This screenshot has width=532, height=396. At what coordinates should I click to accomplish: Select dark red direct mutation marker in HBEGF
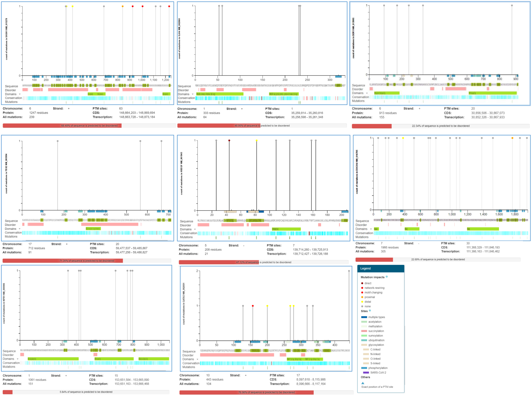(x=229, y=141)
